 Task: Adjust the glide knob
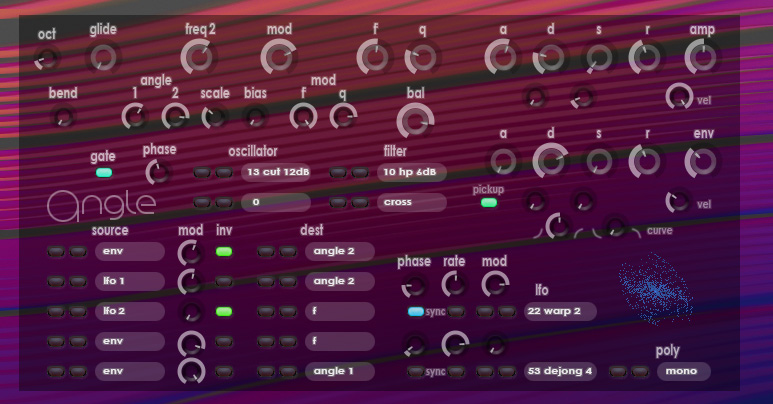tap(103, 57)
